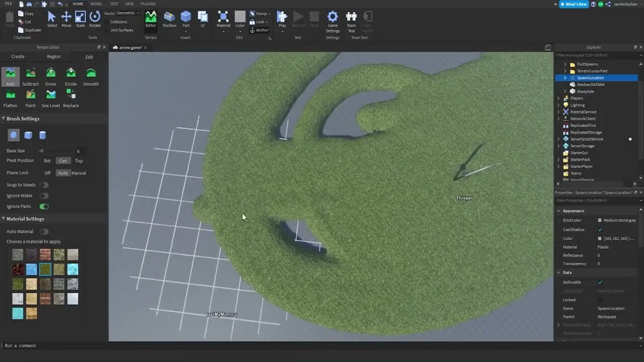Toggle Snap to Voxels switch
644x362 pixels.
[44, 185]
